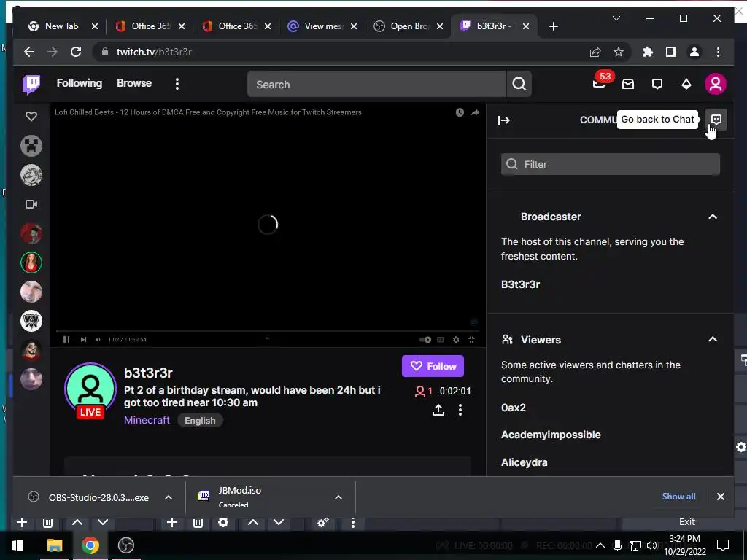Image resolution: width=747 pixels, height=560 pixels.
Task: Exit full screen in the video player
Action: pos(471,340)
